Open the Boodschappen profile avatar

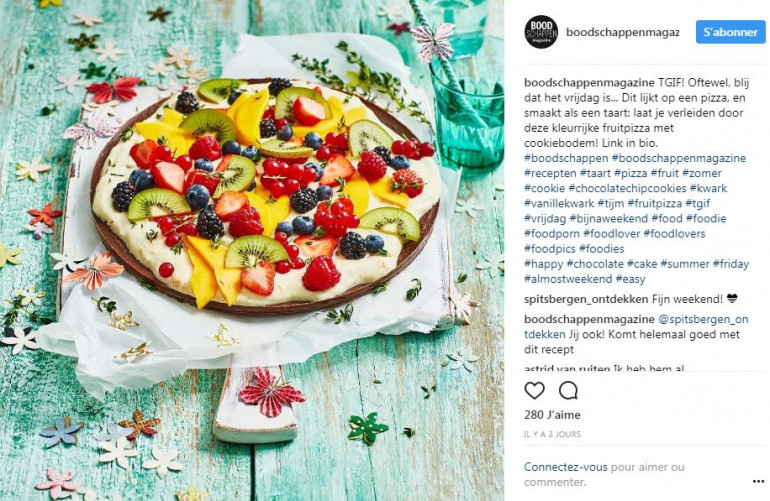[x=541, y=32]
